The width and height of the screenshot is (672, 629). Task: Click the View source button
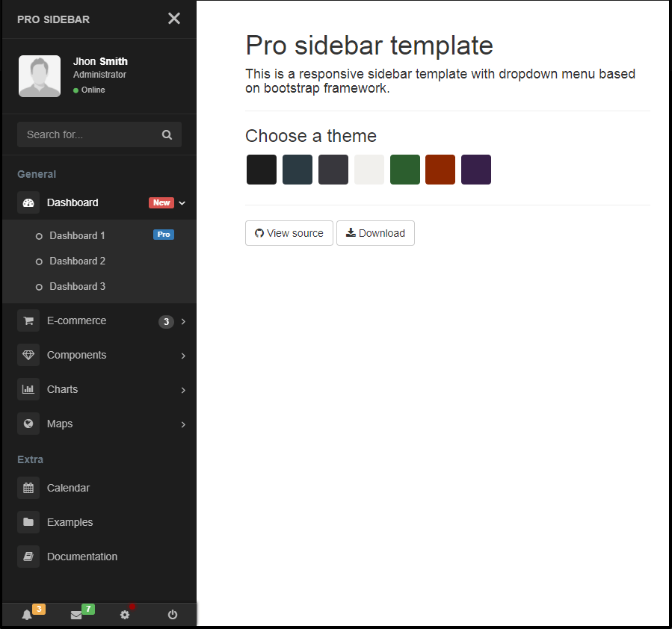[289, 233]
